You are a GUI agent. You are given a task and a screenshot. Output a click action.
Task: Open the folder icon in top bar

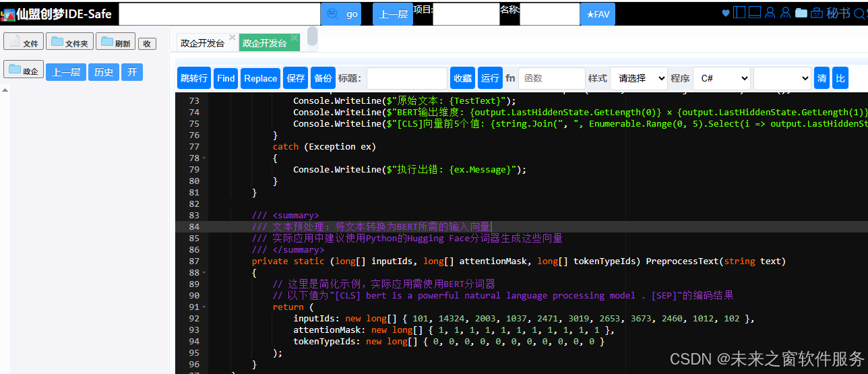click(x=801, y=13)
